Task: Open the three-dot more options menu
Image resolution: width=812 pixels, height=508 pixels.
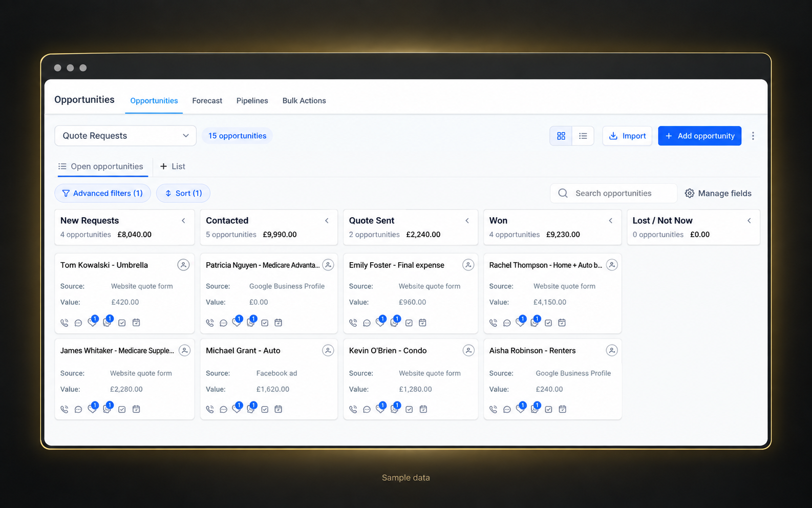Action: (753, 136)
